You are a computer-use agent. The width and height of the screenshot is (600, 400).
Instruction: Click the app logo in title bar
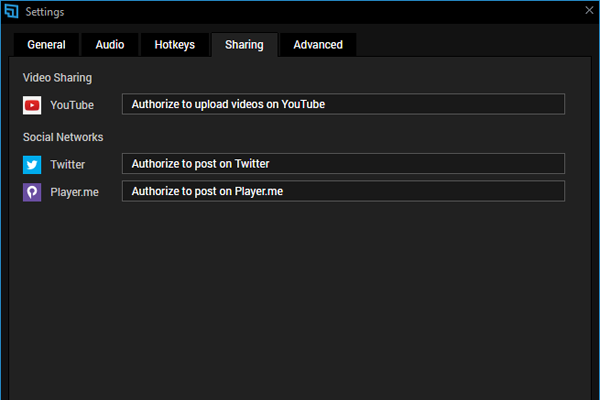(x=11, y=11)
